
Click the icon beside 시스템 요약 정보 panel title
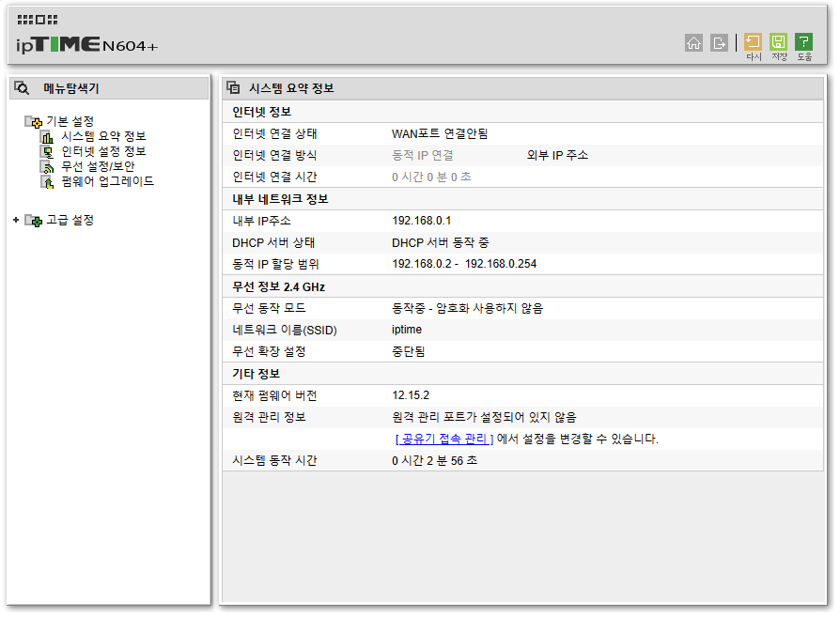[x=233, y=87]
